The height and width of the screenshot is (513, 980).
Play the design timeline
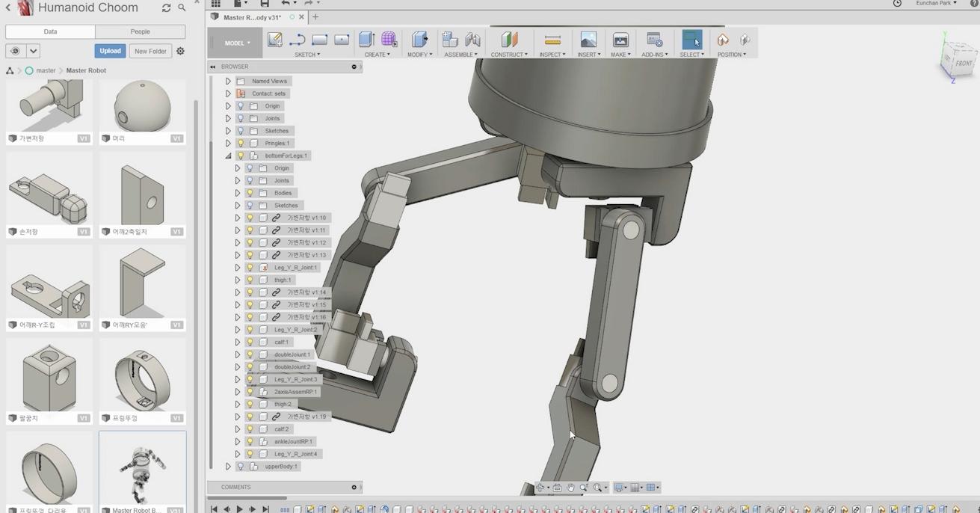pos(239,509)
